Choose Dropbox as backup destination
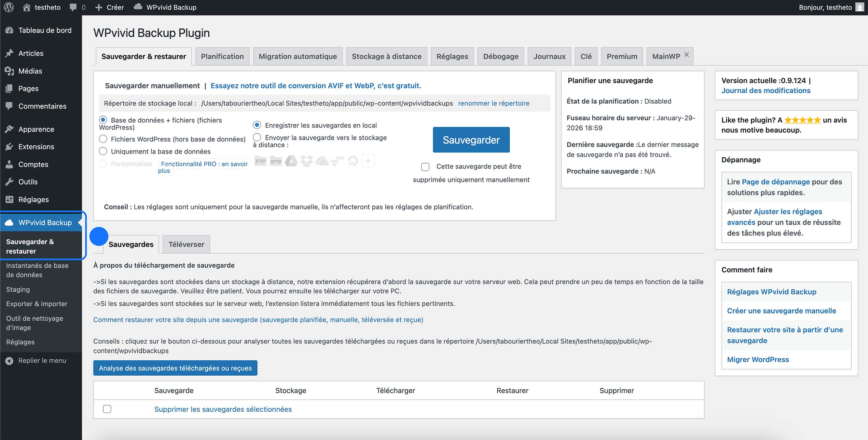Image resolution: width=868 pixels, height=440 pixels. (307, 161)
